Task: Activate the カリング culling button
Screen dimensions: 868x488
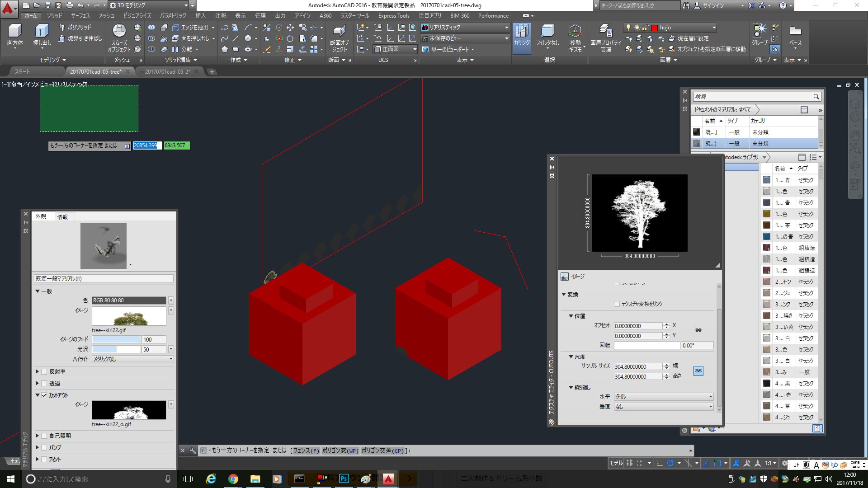Action: pyautogui.click(x=521, y=35)
